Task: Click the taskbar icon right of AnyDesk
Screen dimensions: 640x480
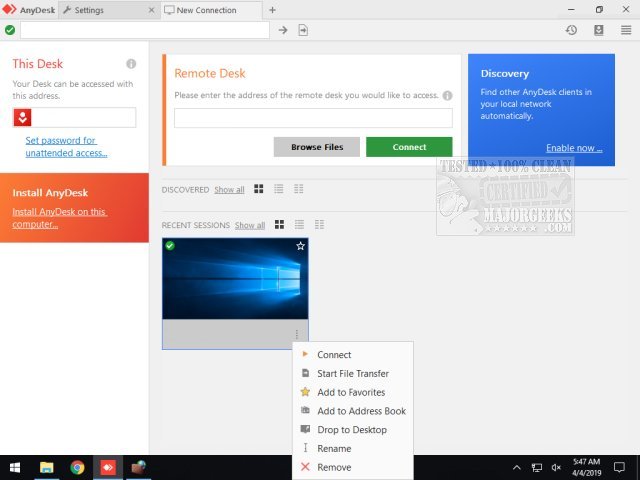Action: [x=138, y=467]
